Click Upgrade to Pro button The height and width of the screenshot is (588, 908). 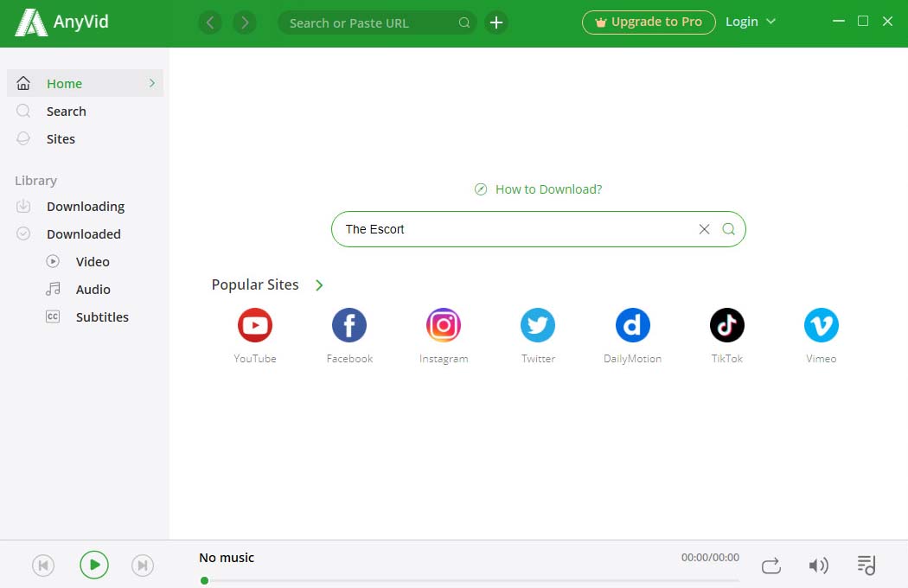point(649,22)
